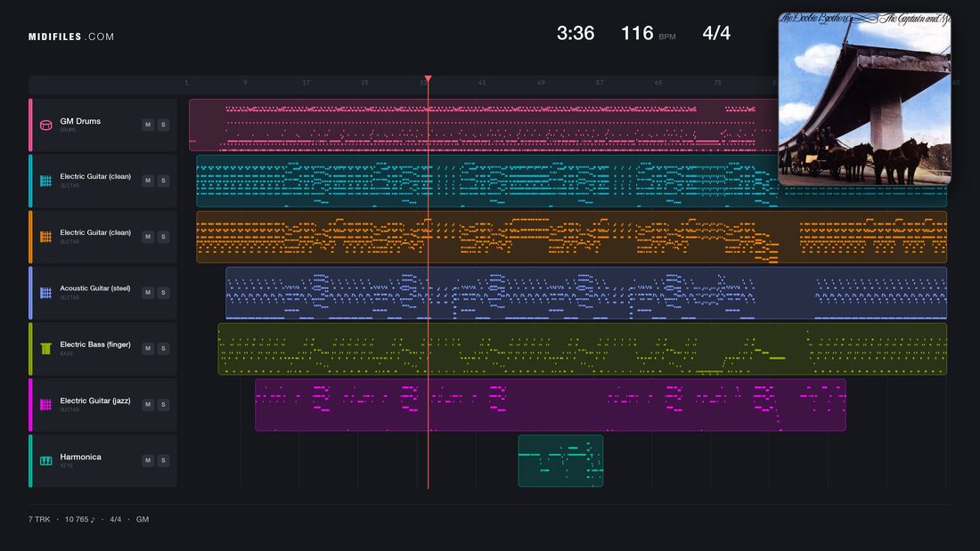980x551 pixels.
Task: Click the 4/4 time signature in header
Action: [716, 33]
